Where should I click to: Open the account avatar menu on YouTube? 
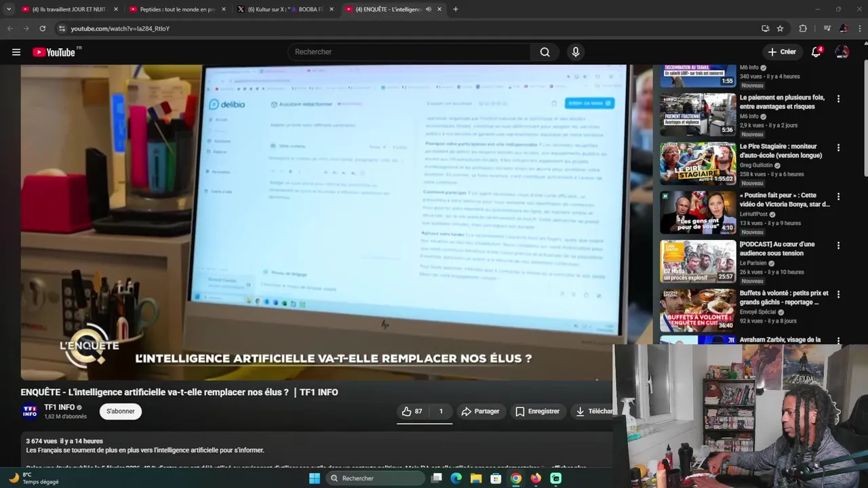pos(842,52)
